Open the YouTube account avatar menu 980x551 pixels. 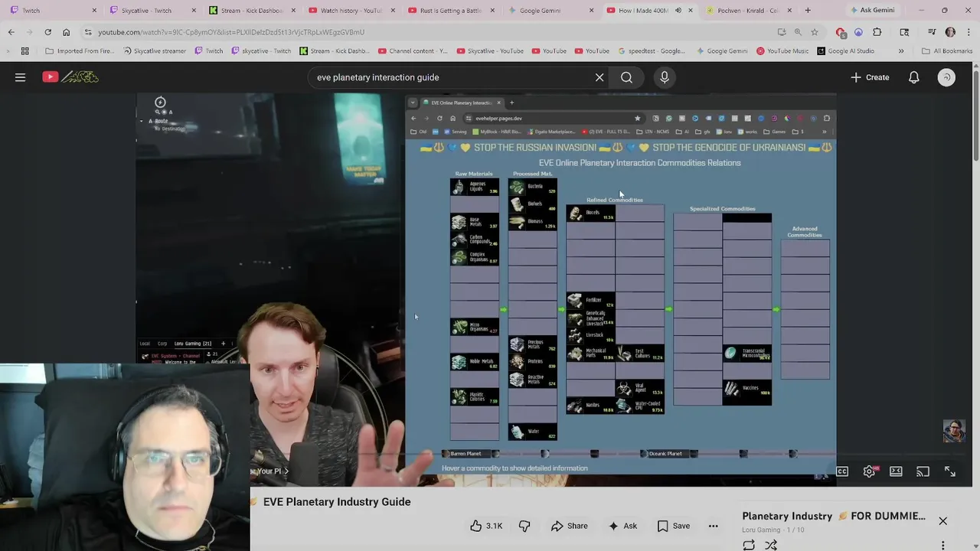[946, 77]
